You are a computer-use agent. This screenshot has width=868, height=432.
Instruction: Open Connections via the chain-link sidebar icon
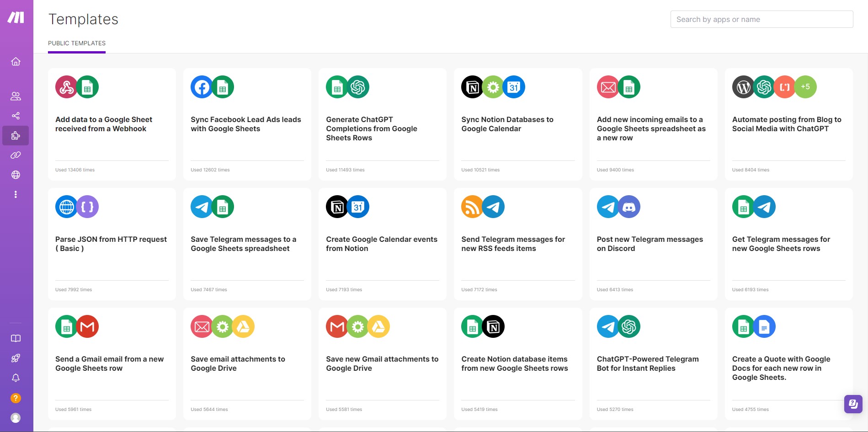pos(16,155)
